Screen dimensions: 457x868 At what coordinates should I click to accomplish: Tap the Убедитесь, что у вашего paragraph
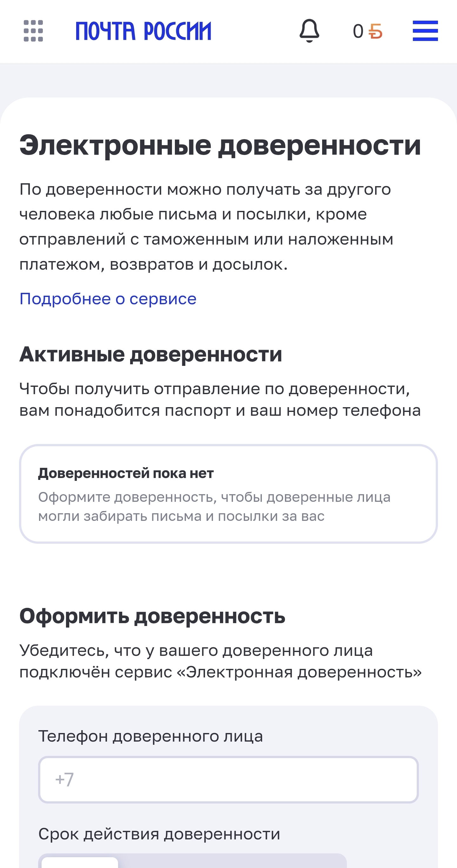tap(220, 661)
